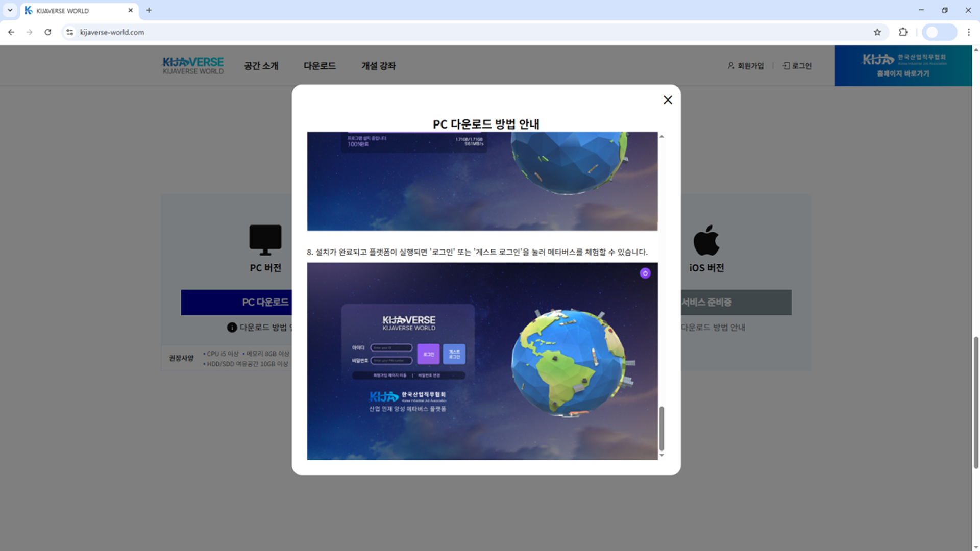Click the Apple iOS logo icon
The width and height of the screenshot is (980, 551).
point(706,240)
